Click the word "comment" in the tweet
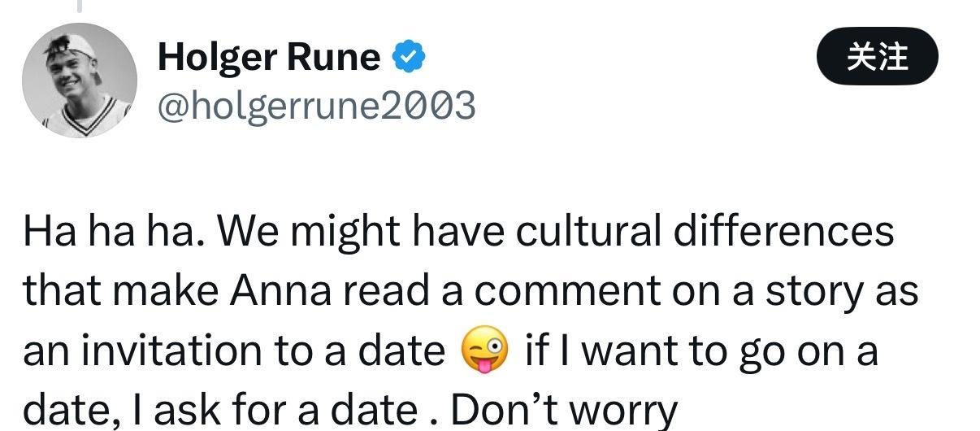 549,292
